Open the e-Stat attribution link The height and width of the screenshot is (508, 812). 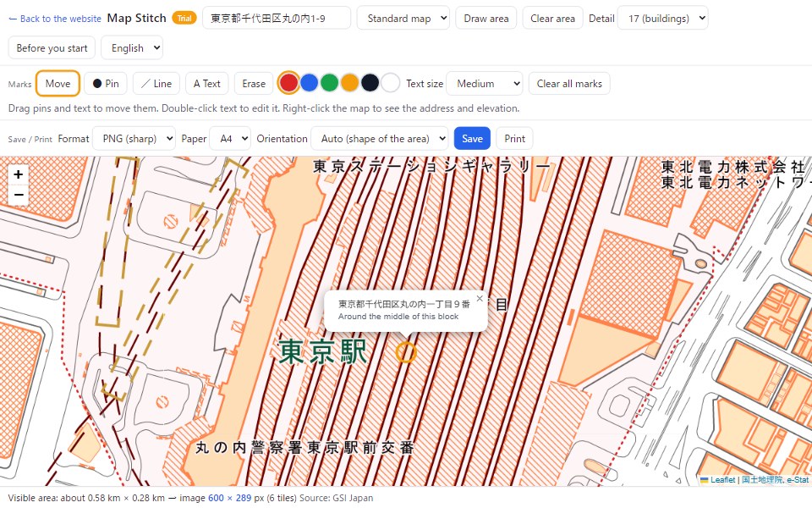pos(798,480)
